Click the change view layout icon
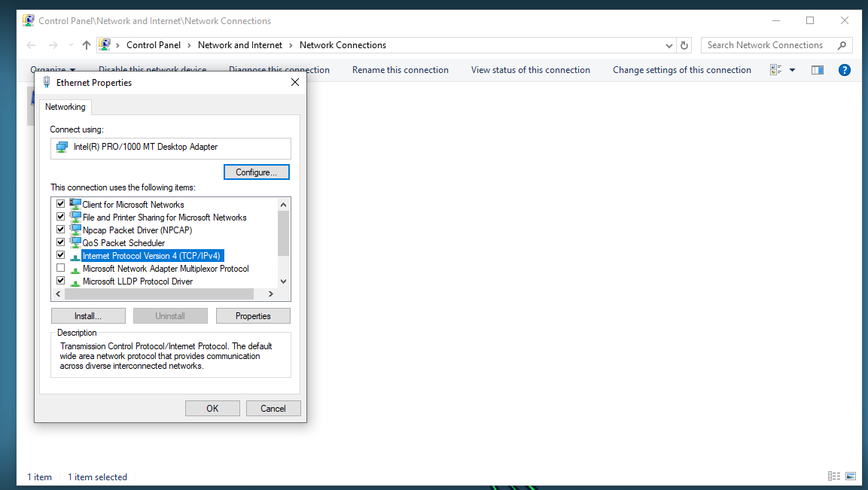Viewport: 868px width, 490px height. point(776,70)
